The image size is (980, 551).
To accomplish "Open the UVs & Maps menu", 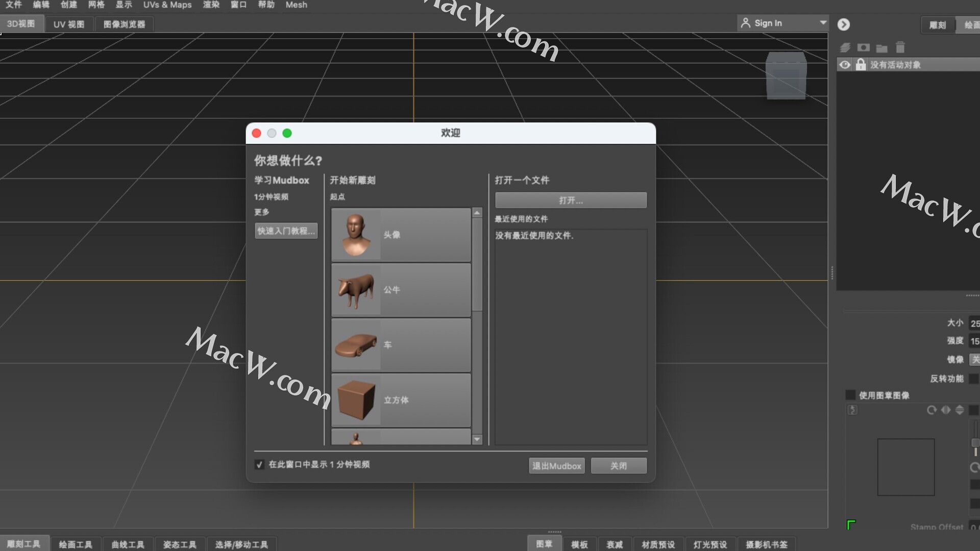I will click(167, 5).
